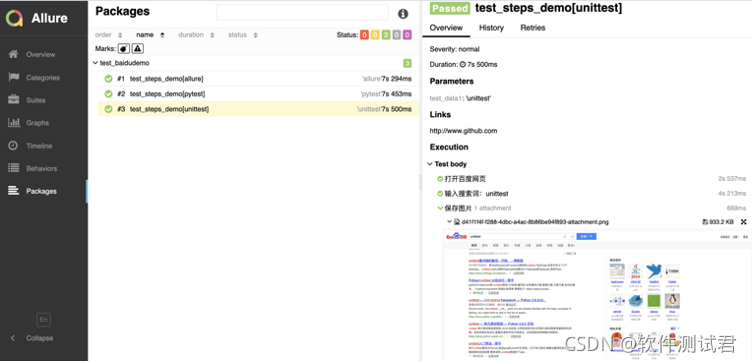Toggle the flaky bomb mark filter

coord(124,48)
